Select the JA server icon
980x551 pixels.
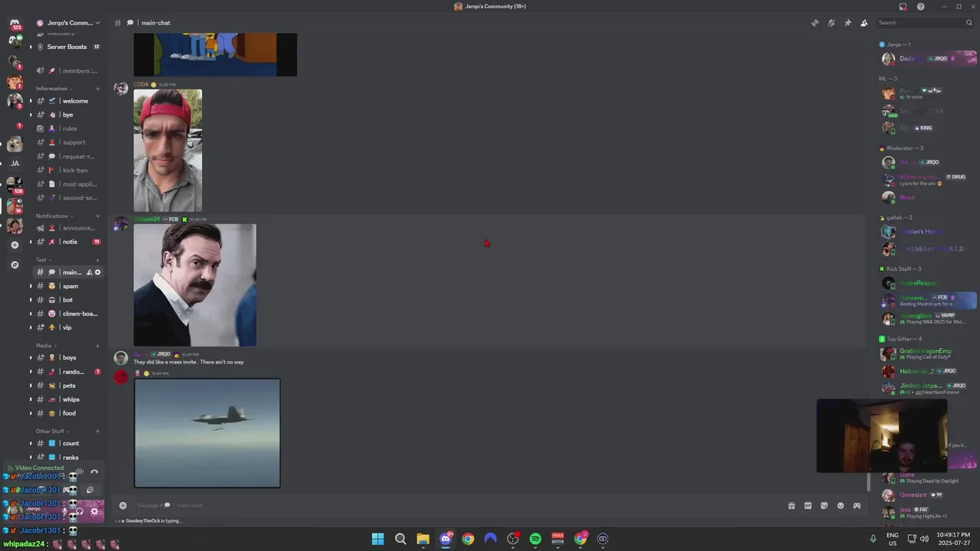pyautogui.click(x=15, y=164)
